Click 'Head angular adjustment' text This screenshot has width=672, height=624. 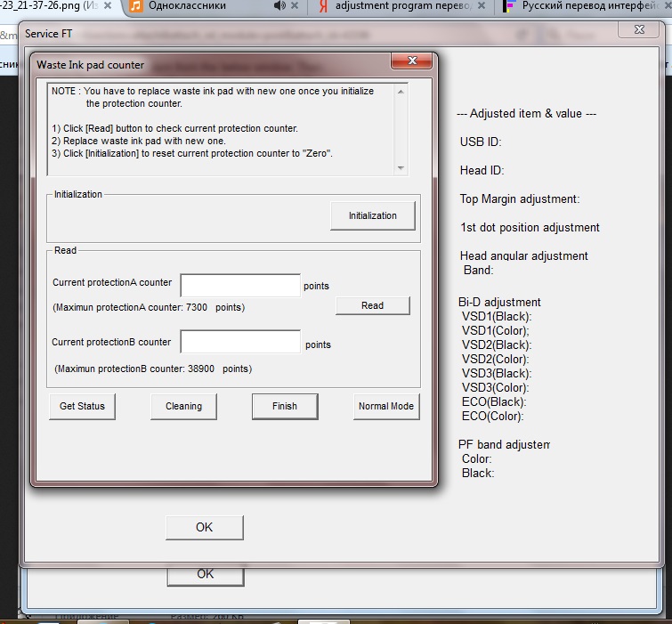pyautogui.click(x=523, y=255)
